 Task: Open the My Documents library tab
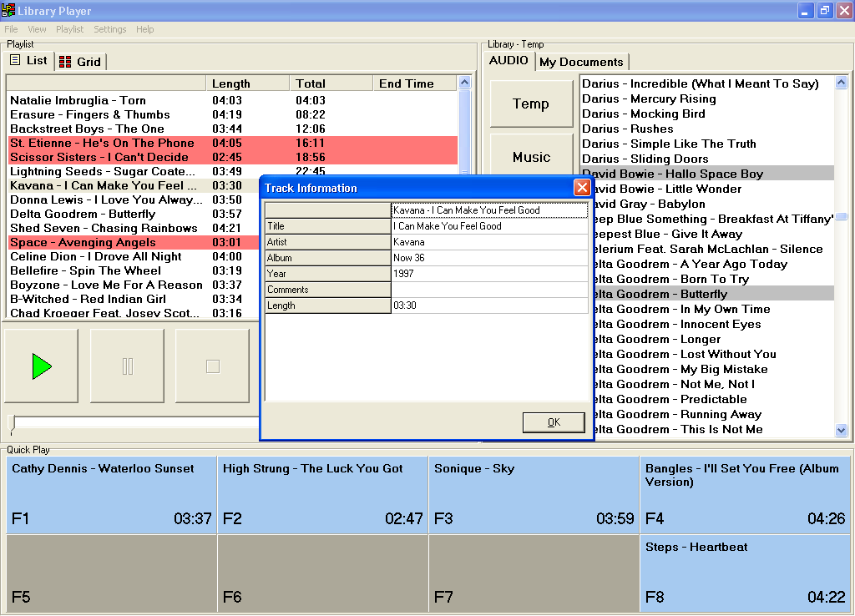(x=581, y=62)
